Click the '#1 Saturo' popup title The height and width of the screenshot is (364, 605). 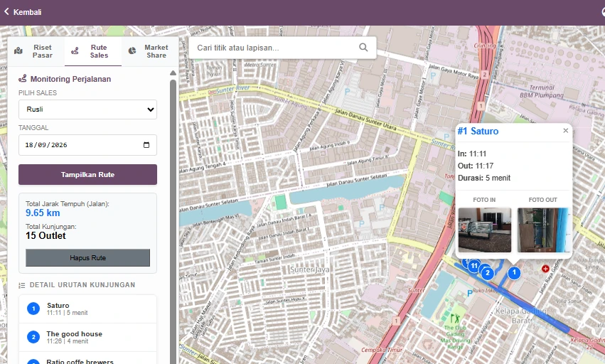[478, 132]
